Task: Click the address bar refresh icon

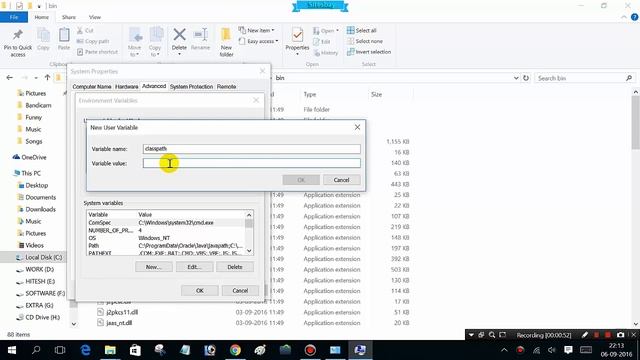Action: (526, 78)
